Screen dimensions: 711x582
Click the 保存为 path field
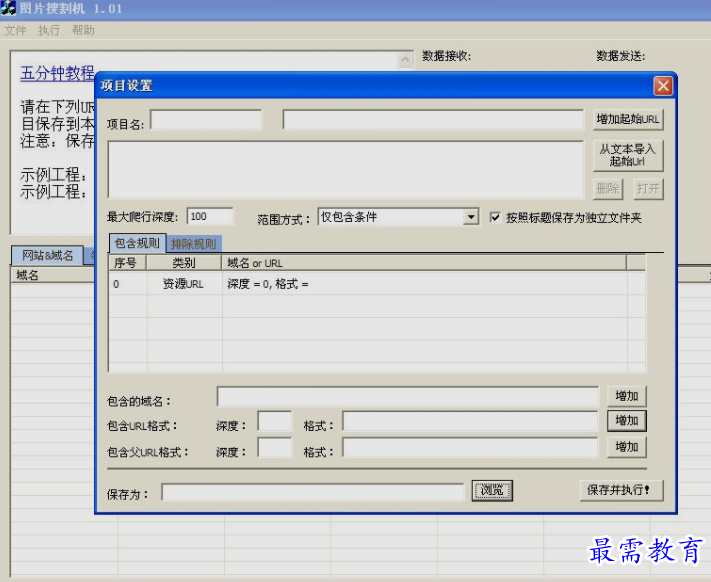coord(313,492)
